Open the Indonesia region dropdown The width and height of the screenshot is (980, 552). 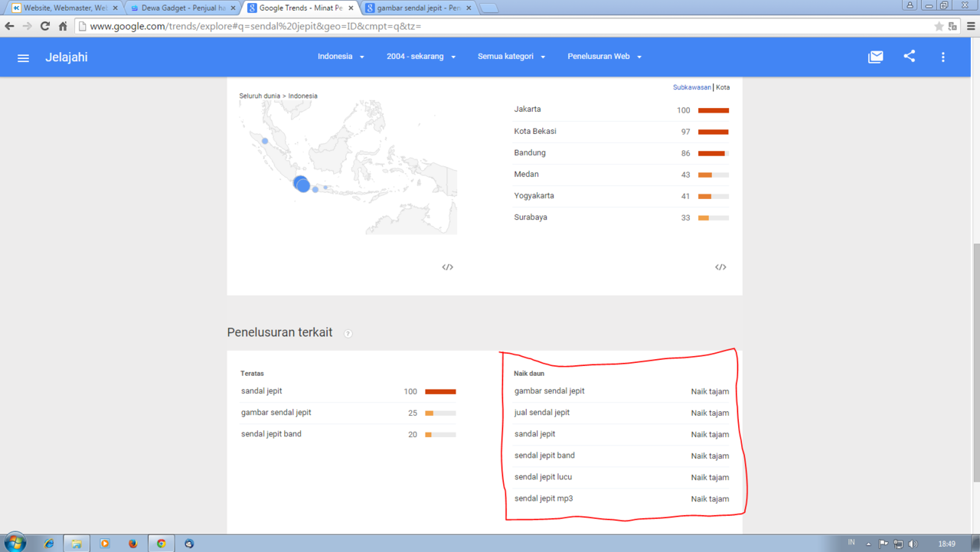click(x=341, y=57)
